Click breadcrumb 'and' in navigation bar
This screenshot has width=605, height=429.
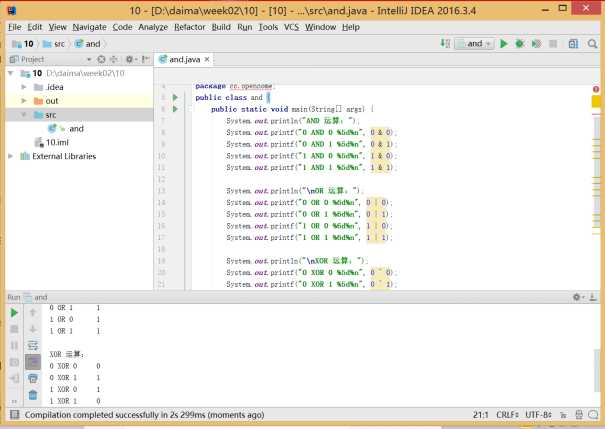(88, 44)
